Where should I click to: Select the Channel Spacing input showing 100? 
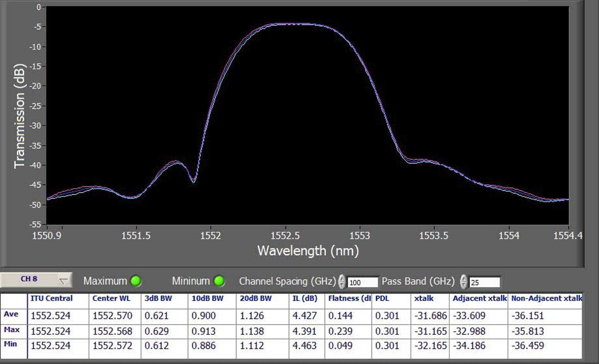(x=362, y=282)
